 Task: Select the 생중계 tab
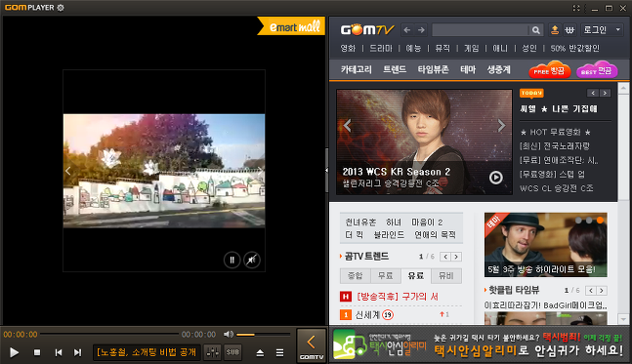click(x=498, y=69)
